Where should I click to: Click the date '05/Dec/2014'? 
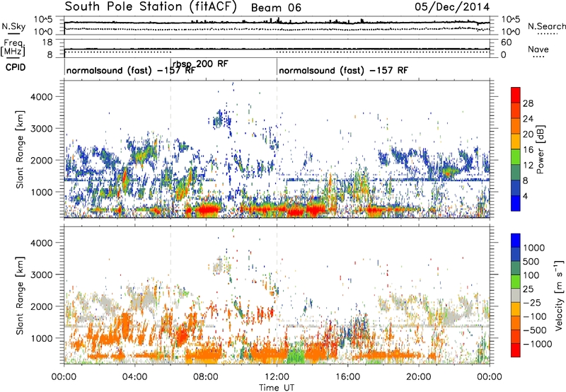[x=452, y=7]
